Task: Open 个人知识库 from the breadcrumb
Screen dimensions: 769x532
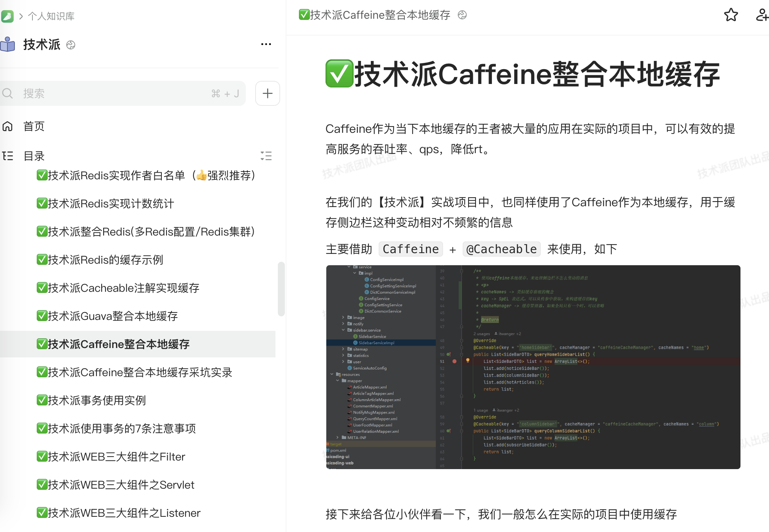Action: (51, 16)
